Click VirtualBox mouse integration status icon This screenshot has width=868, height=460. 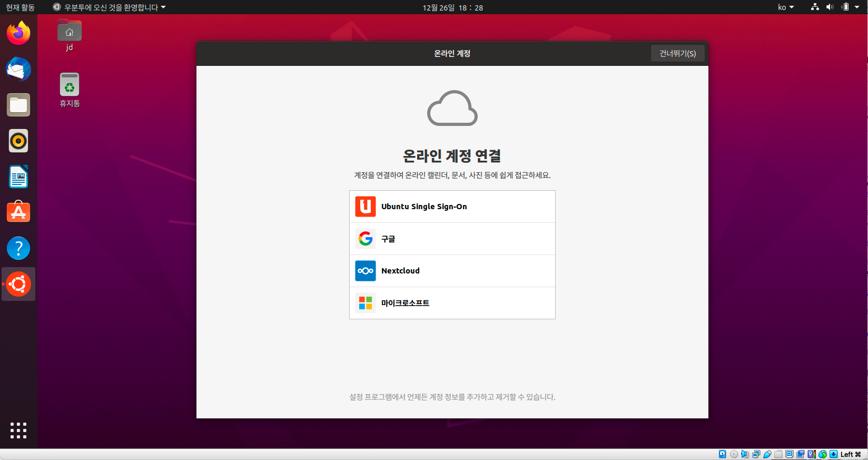[823, 454]
